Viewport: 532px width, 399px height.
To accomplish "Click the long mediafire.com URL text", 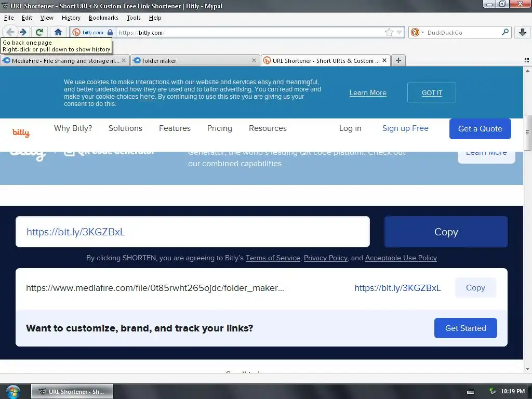I will pyautogui.click(x=155, y=288).
